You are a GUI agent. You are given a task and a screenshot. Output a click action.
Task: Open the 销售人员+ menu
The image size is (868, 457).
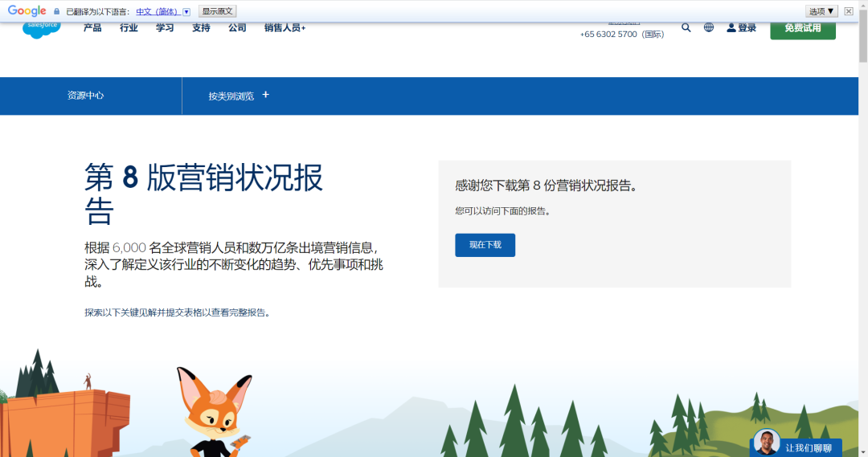pos(285,27)
